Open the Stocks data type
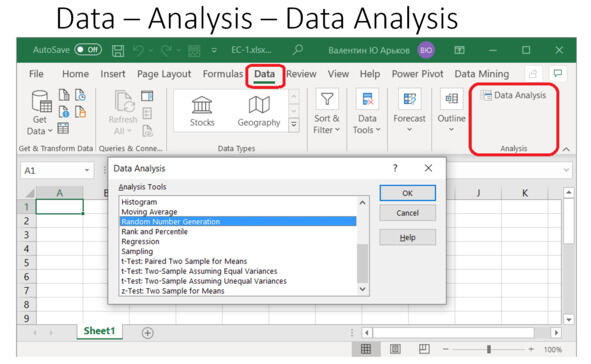Screen dimensions: 591x364 [202, 112]
